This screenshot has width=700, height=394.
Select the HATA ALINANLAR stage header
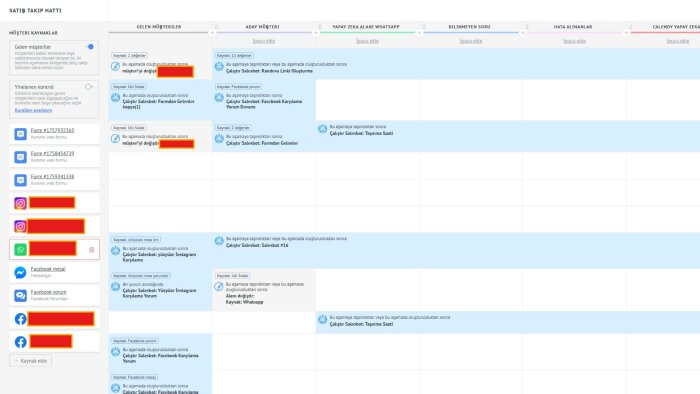[x=573, y=27]
